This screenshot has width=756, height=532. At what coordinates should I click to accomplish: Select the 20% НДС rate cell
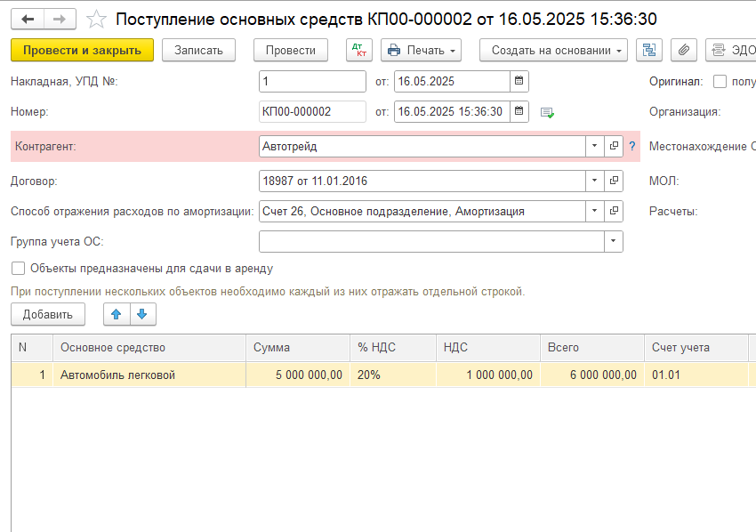point(393,375)
